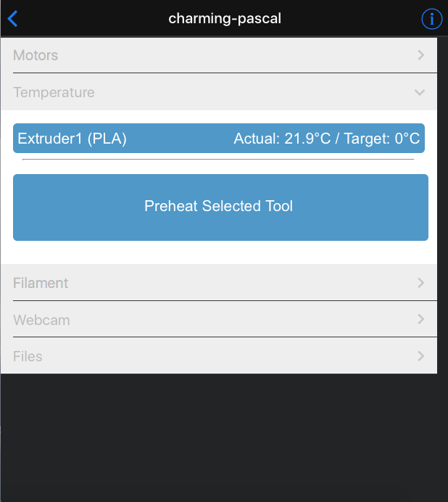Open the Files section label
The height and width of the screenshot is (502, 448).
[28, 356]
